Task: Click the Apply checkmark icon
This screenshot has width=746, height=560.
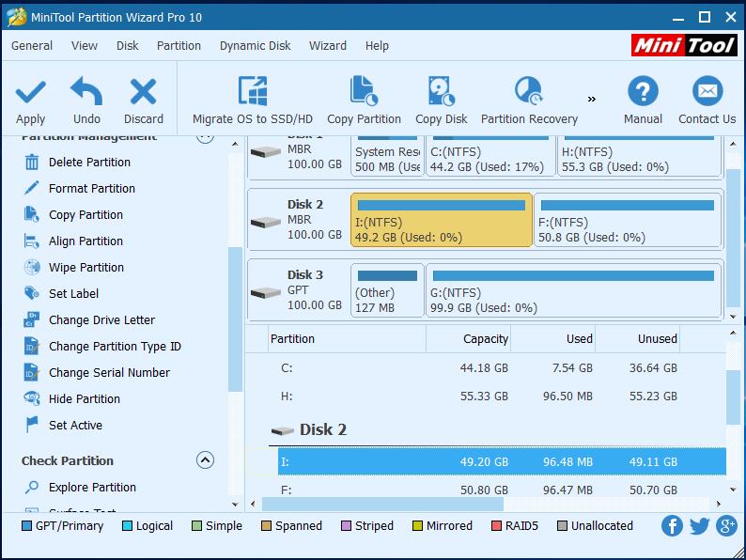Action: pos(30,92)
